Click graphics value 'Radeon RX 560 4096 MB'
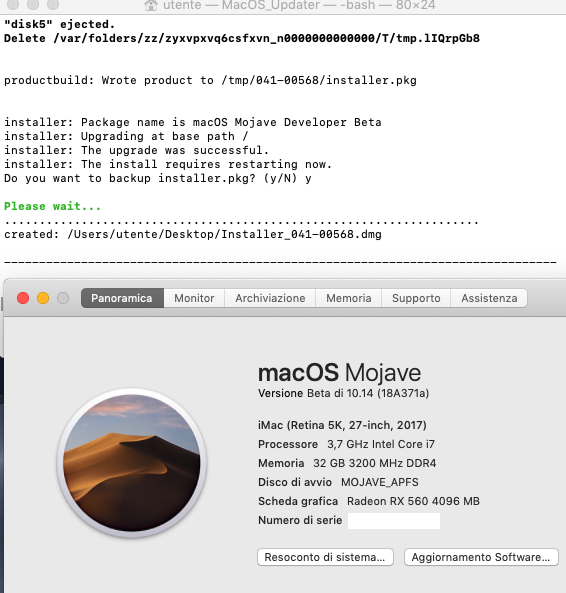This screenshot has width=566, height=593. click(x=413, y=501)
